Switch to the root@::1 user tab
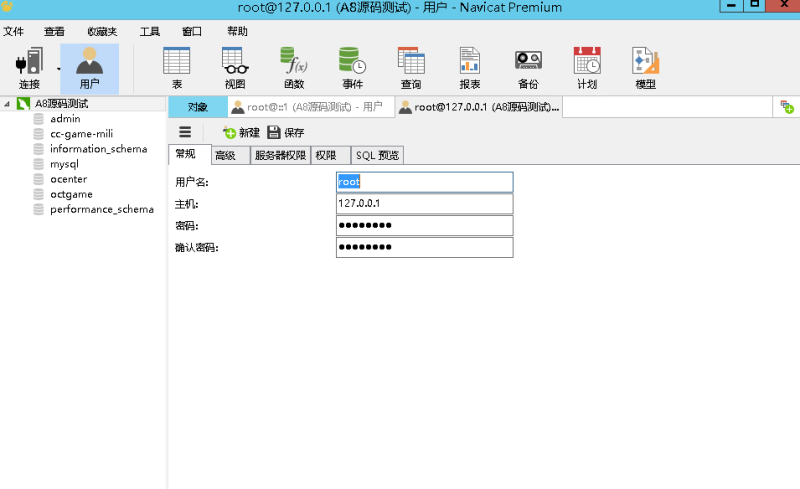 click(x=311, y=107)
